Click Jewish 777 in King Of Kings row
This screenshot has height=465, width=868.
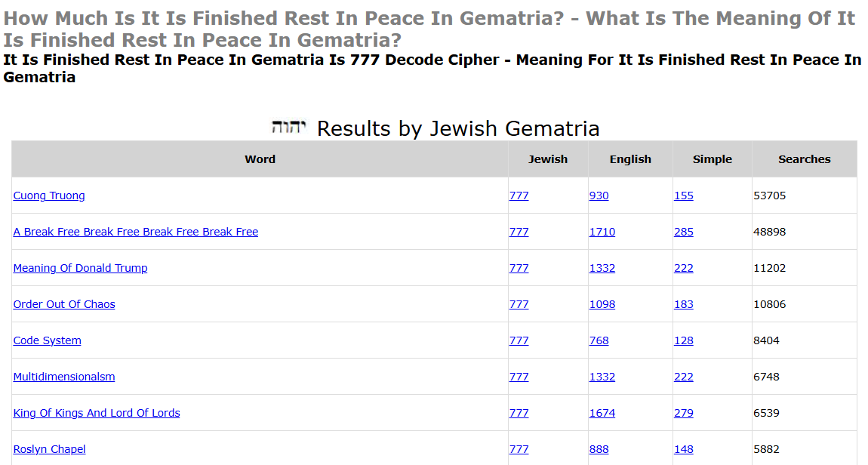click(519, 413)
